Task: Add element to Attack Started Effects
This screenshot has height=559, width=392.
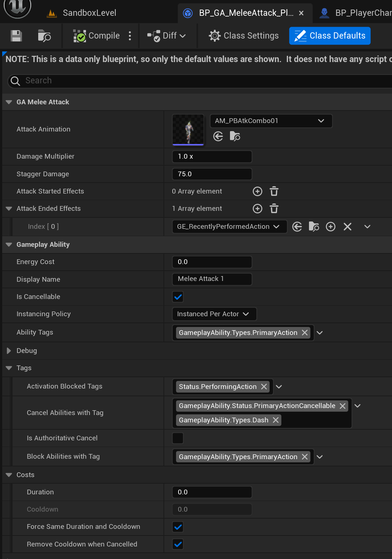Action: 258,191
